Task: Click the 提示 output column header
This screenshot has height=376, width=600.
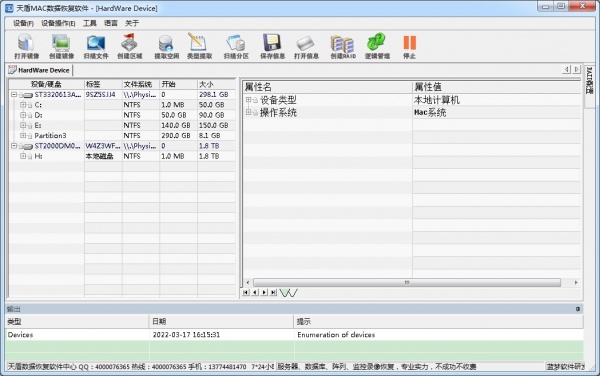Action: (x=439, y=321)
